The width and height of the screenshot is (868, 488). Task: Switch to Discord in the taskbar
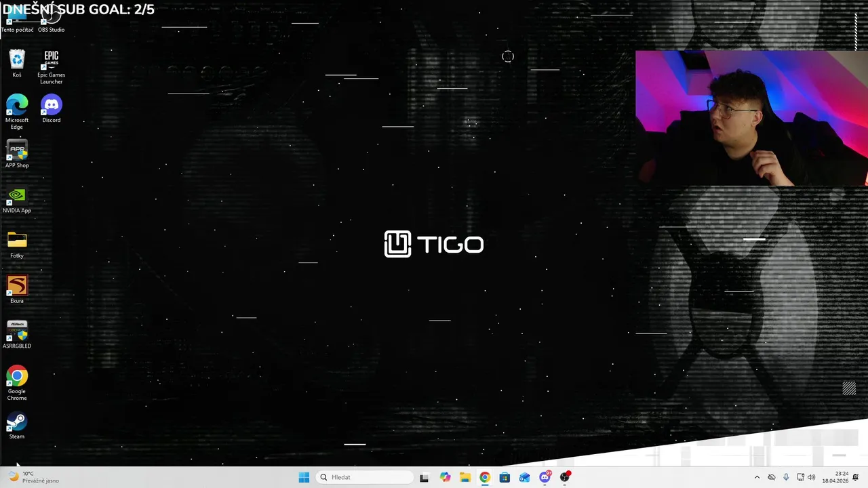pyautogui.click(x=545, y=477)
